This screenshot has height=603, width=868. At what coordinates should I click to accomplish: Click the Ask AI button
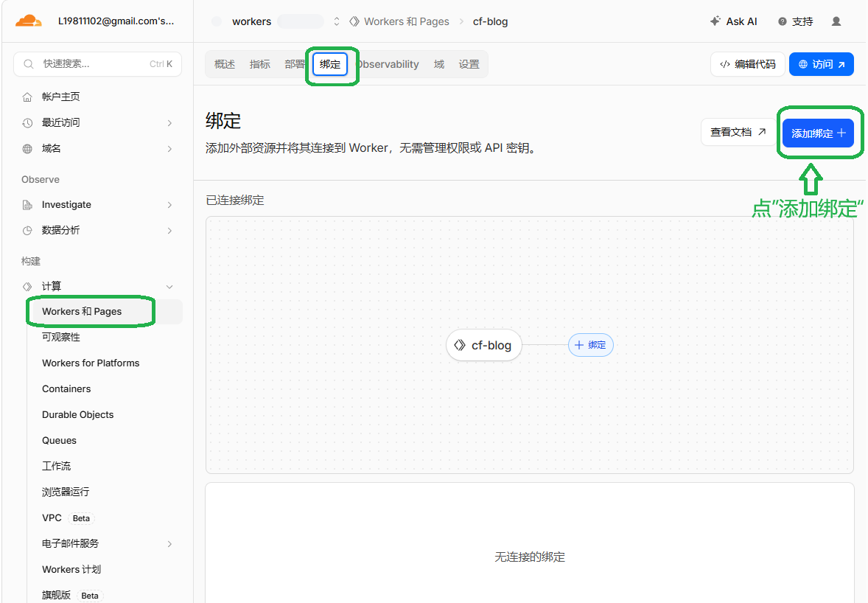733,21
